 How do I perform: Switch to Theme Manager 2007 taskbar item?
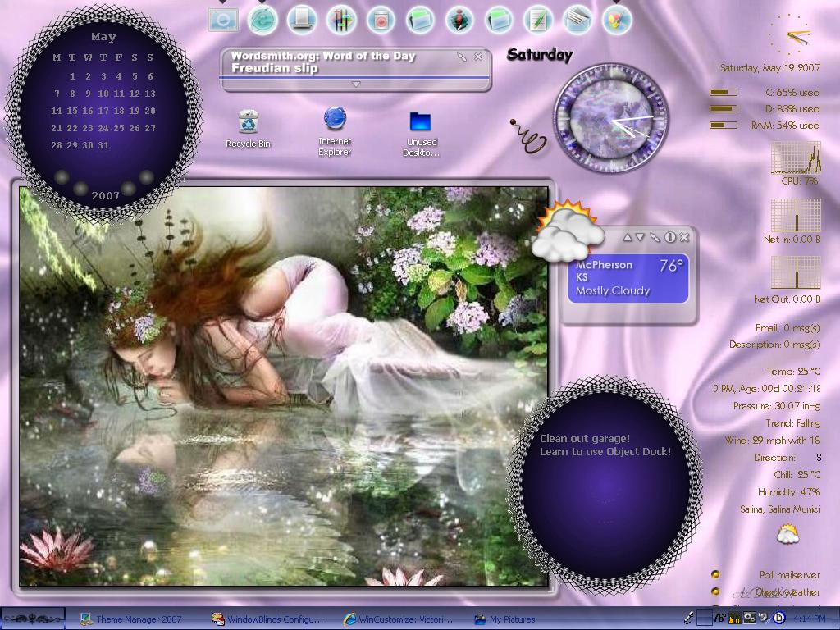click(x=130, y=619)
